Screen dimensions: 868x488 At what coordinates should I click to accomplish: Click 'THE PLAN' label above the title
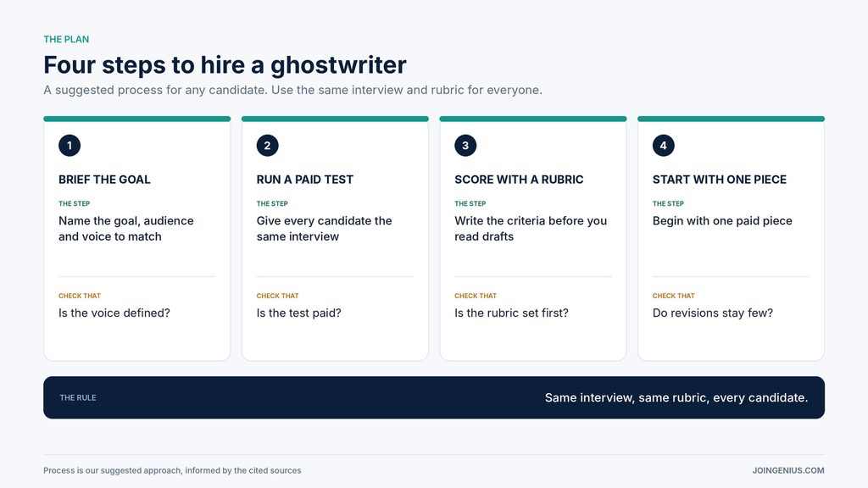(x=66, y=39)
